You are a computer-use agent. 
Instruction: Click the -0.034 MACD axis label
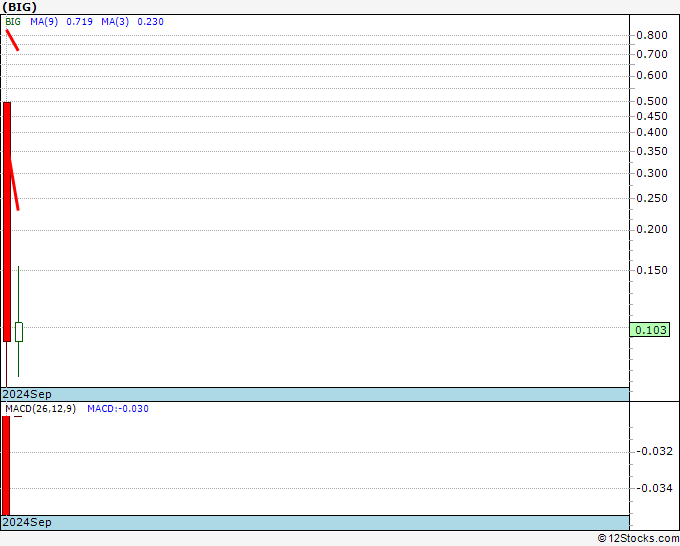pyautogui.click(x=655, y=488)
